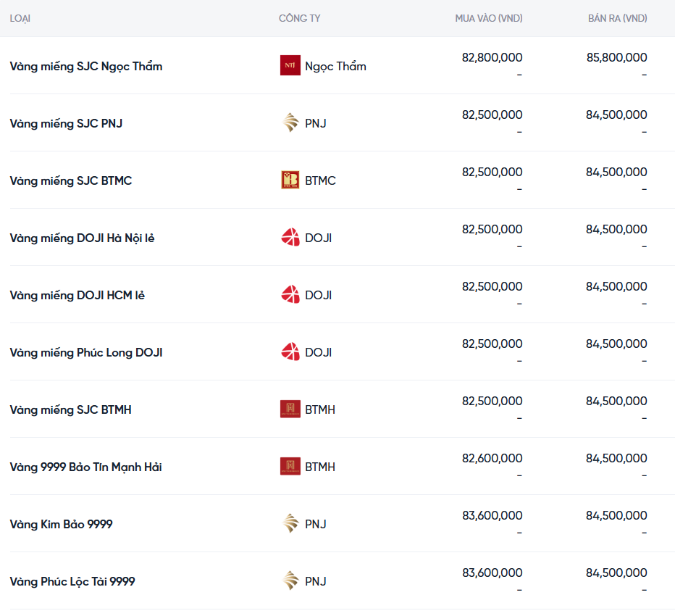This screenshot has height=616, width=675.
Task: Select Vàng miếng DOJI HCM lẻ title
Action: 77,296
